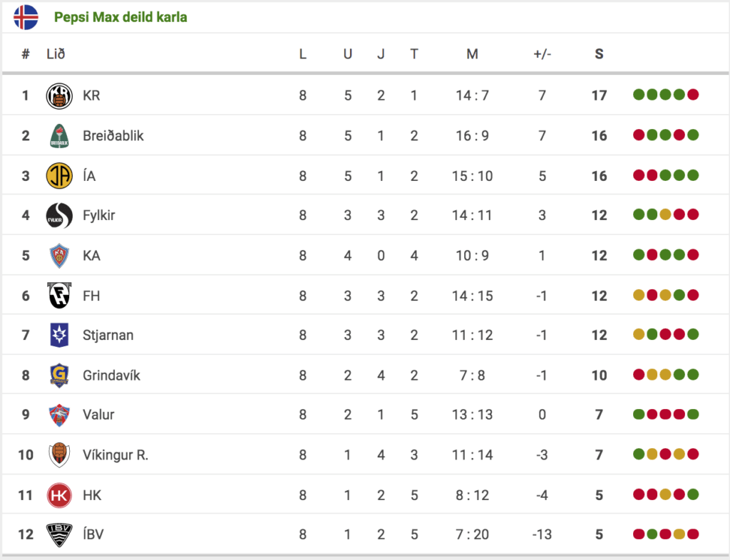730x560 pixels.
Task: Select the Grindavík table row points value
Action: [599, 375]
